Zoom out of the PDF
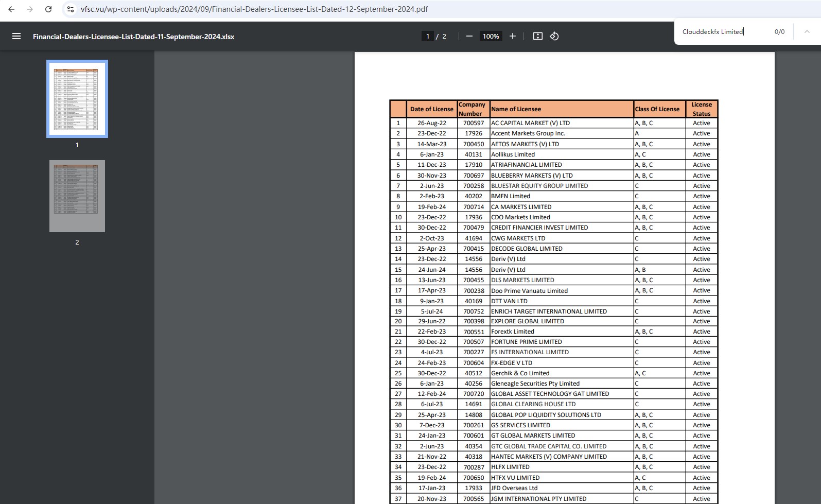The image size is (821, 504). pos(469,36)
